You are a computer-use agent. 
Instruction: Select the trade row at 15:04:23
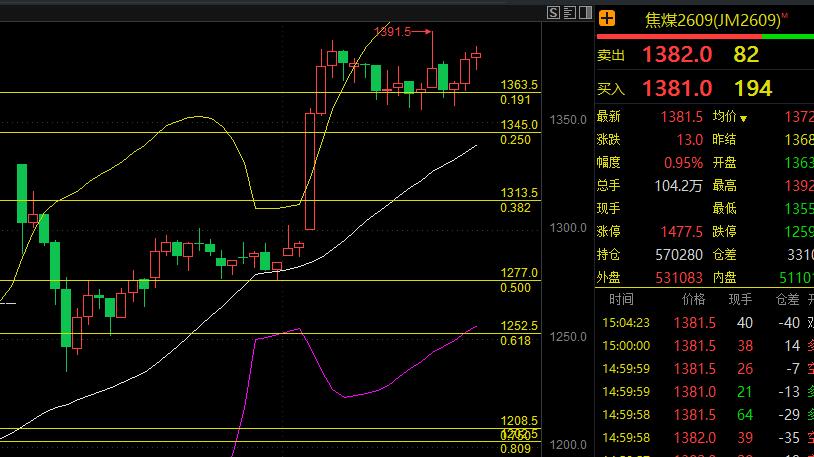[705, 322]
